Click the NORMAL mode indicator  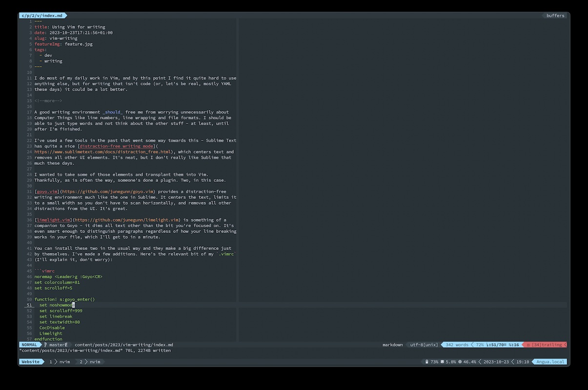[x=29, y=345]
